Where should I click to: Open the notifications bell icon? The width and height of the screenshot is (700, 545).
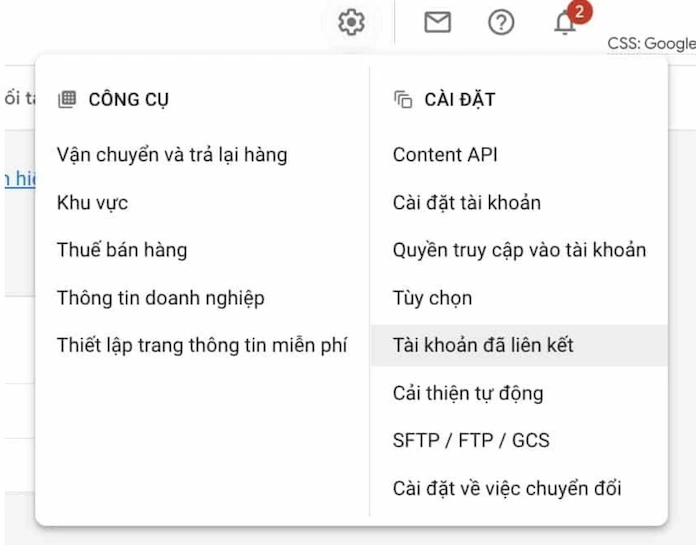click(x=565, y=24)
